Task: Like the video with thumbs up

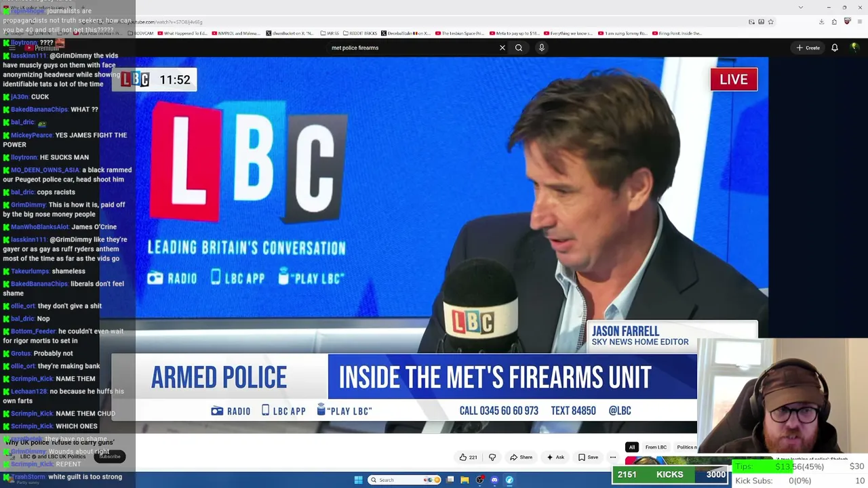Action: [x=468, y=457]
